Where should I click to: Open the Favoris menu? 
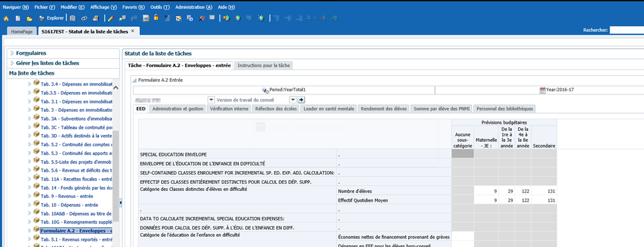click(134, 7)
